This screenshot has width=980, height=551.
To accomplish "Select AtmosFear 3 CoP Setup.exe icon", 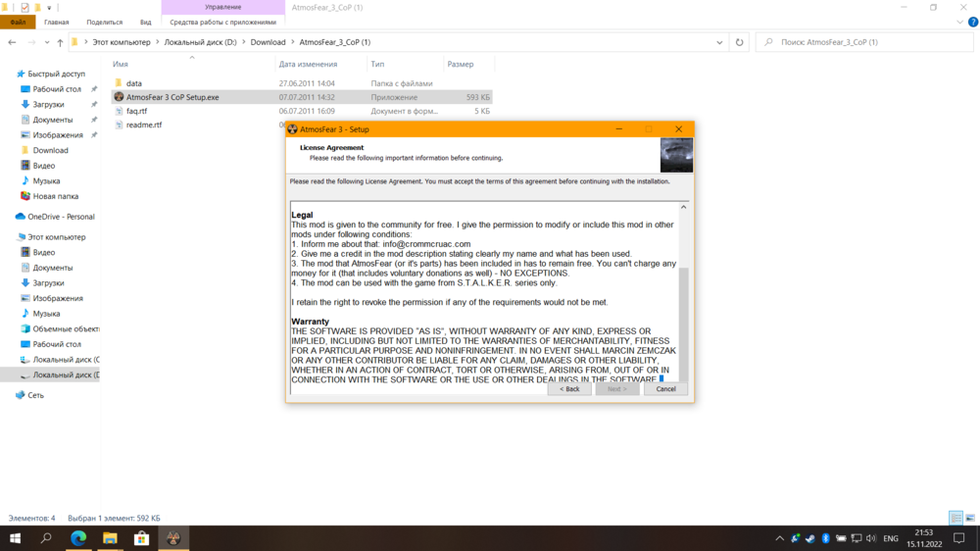I will 119,97.
